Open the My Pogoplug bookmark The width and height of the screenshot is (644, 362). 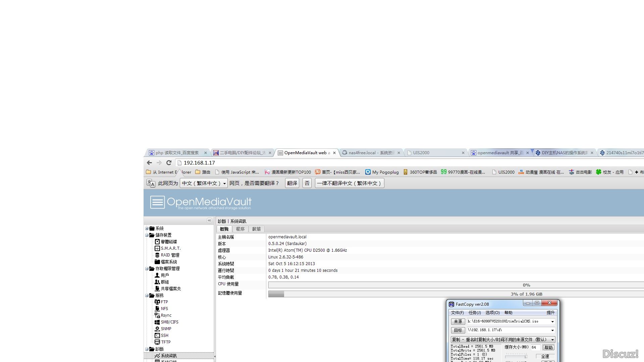tap(382, 172)
